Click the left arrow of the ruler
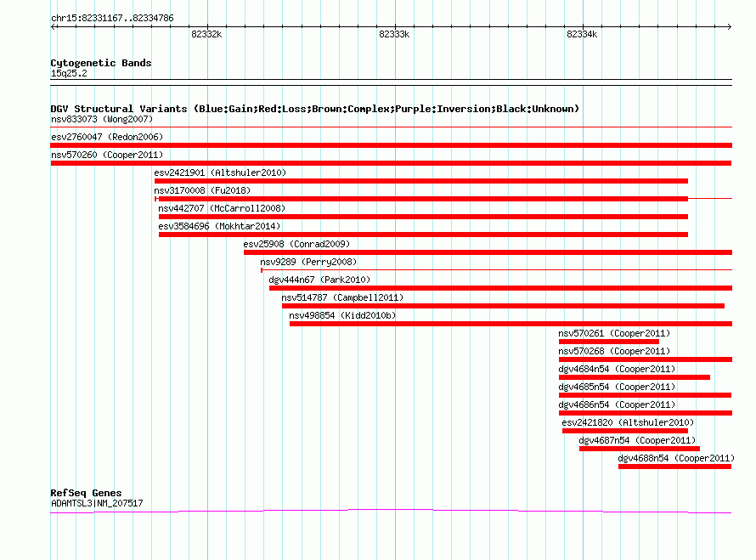The image size is (756, 560). [53, 26]
